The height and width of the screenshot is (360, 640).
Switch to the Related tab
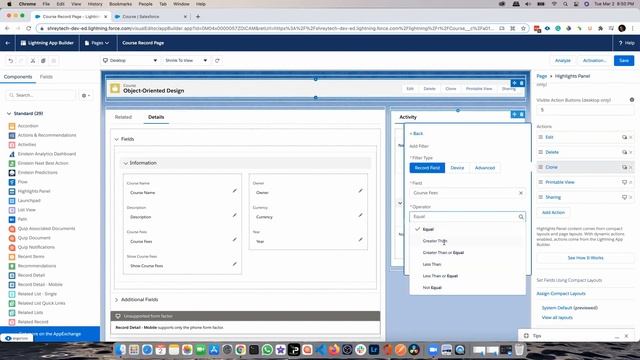(x=123, y=117)
